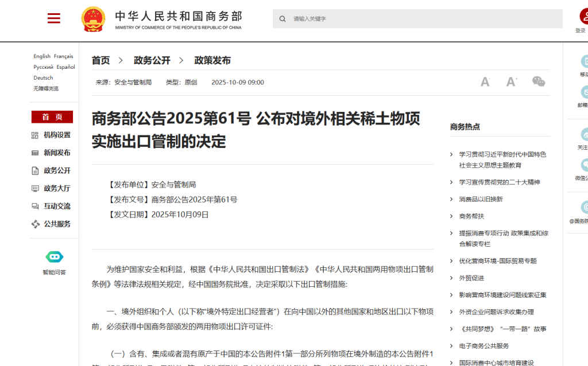Open the 智能问答 chatbot robot icon
Screen dimensions: 588x366
tap(54, 257)
